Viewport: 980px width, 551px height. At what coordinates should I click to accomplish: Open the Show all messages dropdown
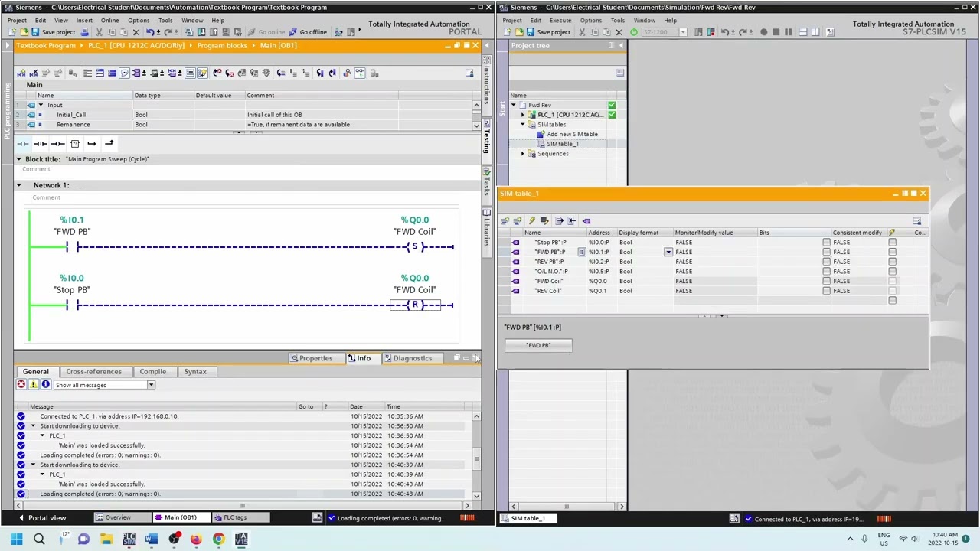pyautogui.click(x=151, y=385)
